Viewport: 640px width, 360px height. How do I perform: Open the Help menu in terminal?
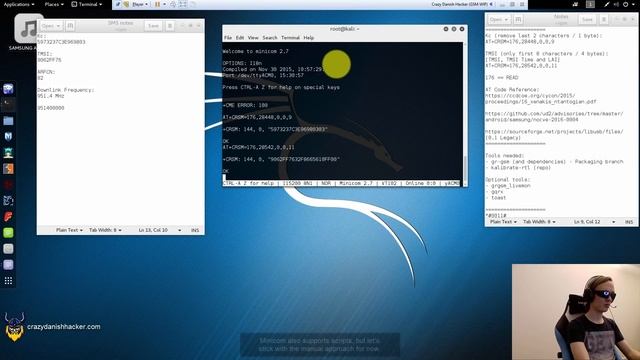click(309, 38)
